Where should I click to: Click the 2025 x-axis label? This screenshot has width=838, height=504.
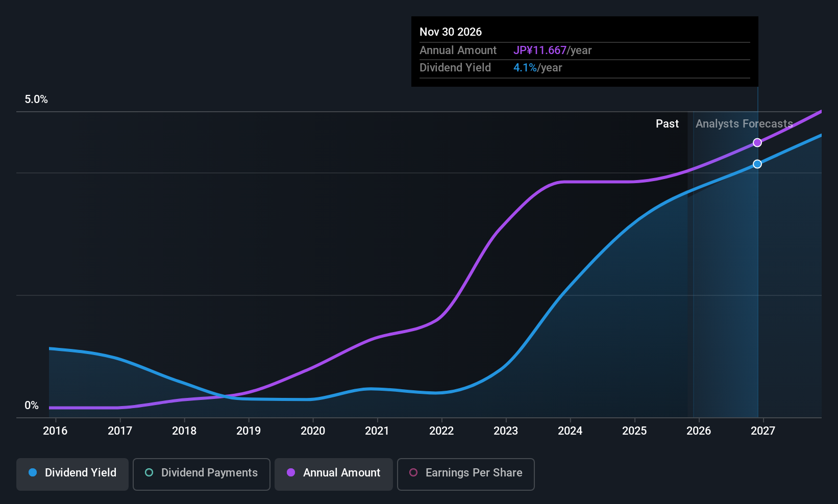(x=634, y=431)
